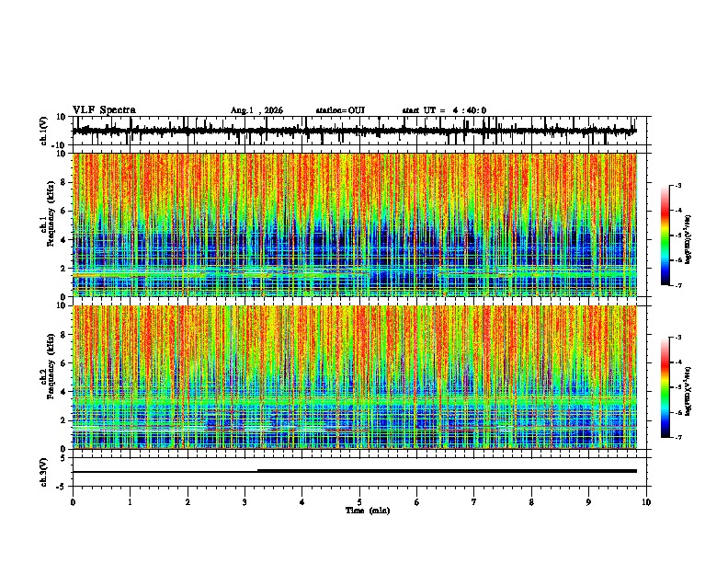This screenshot has width=728, height=563.
Task: Click the "ch.2 Frequency (kHz)" axis label
Action: pyautogui.click(x=47, y=366)
